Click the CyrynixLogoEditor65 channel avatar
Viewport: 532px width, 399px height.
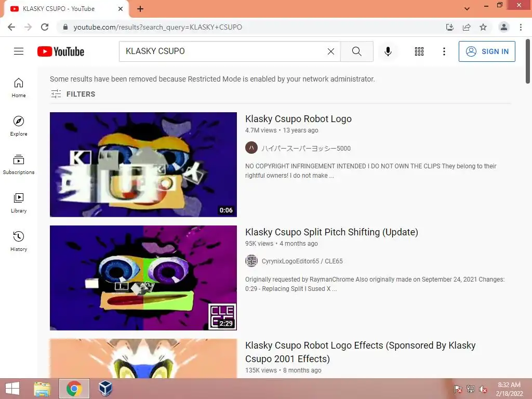tap(251, 261)
